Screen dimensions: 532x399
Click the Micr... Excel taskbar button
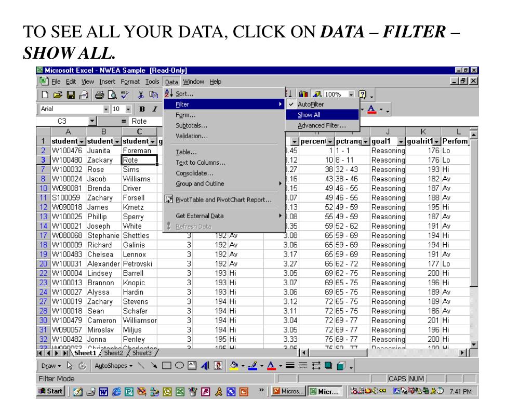coord(325,391)
